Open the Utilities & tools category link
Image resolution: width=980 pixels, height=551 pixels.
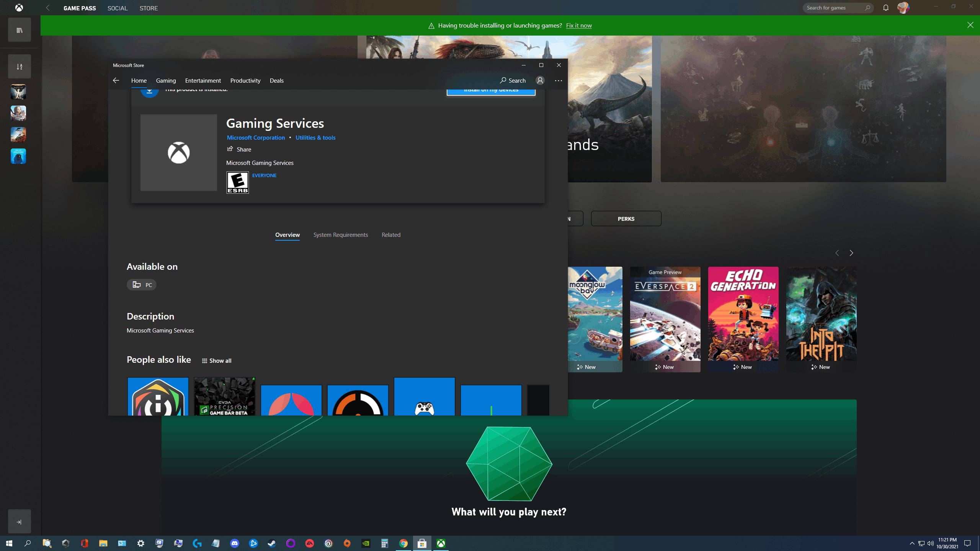coord(315,137)
